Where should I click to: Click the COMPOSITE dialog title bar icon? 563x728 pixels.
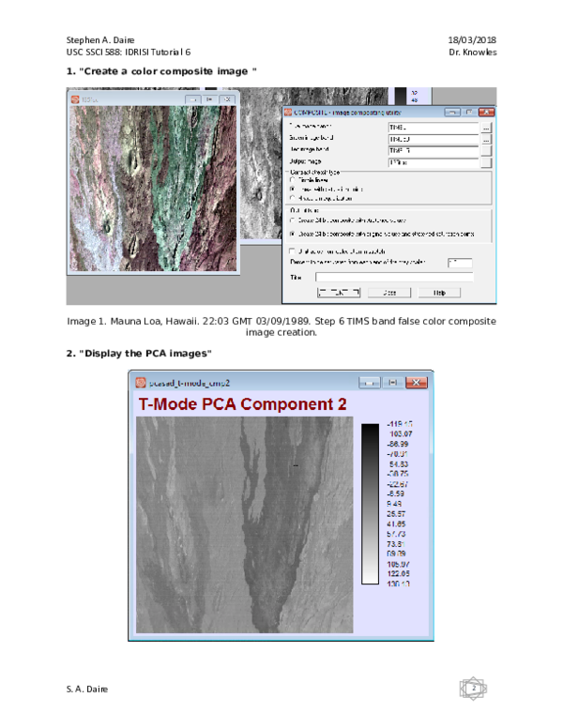[x=287, y=113]
